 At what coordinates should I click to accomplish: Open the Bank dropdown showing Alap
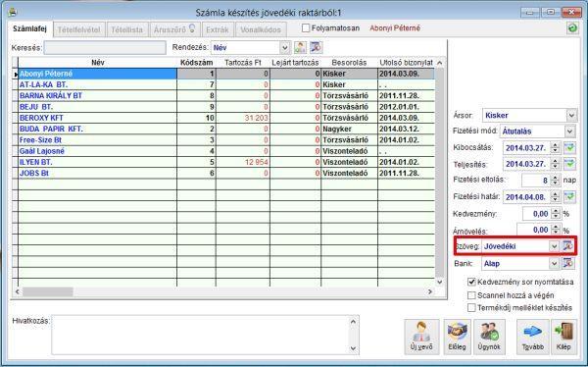[554, 264]
